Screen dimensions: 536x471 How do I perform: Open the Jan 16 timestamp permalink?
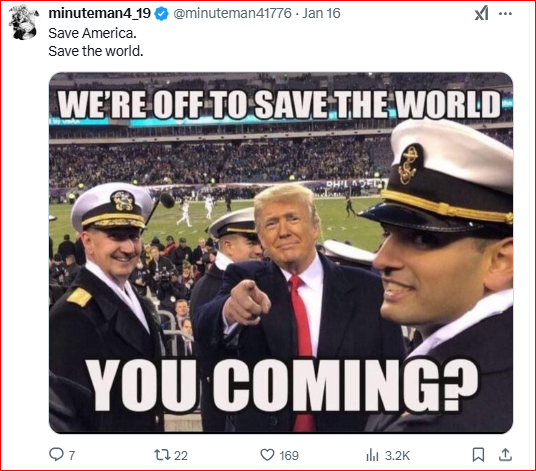click(x=321, y=14)
